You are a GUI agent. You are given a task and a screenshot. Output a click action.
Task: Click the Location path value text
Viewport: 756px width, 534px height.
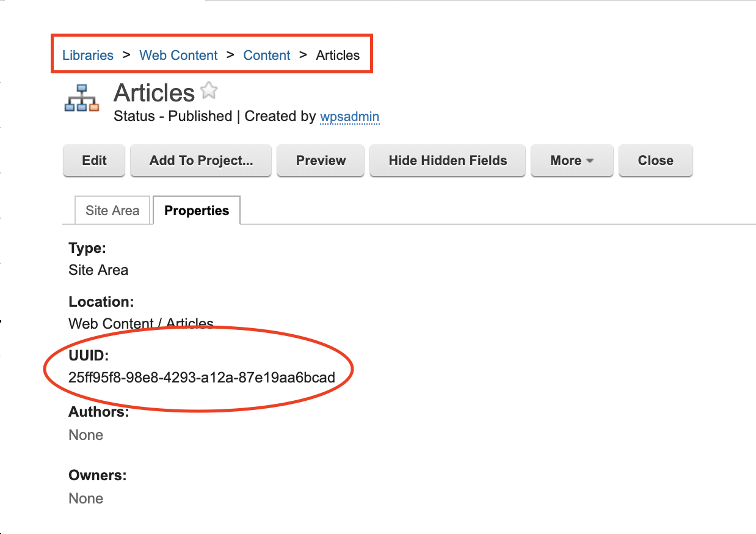tap(141, 324)
